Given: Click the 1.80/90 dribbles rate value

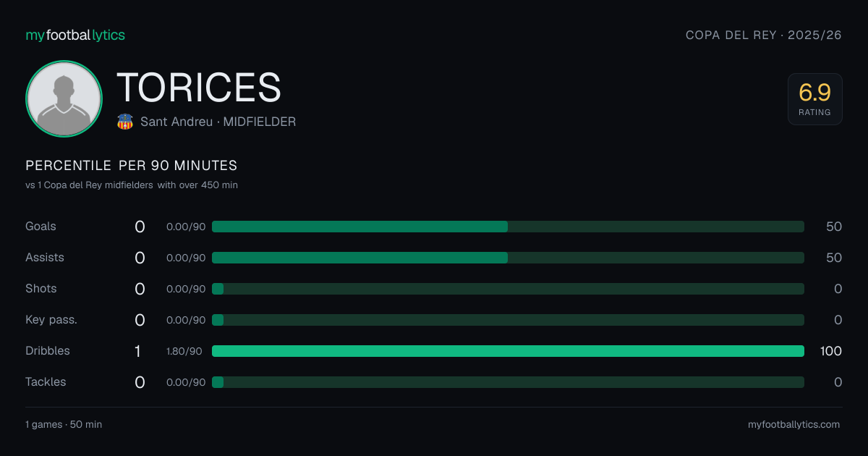Looking at the screenshot, I should 184,351.
